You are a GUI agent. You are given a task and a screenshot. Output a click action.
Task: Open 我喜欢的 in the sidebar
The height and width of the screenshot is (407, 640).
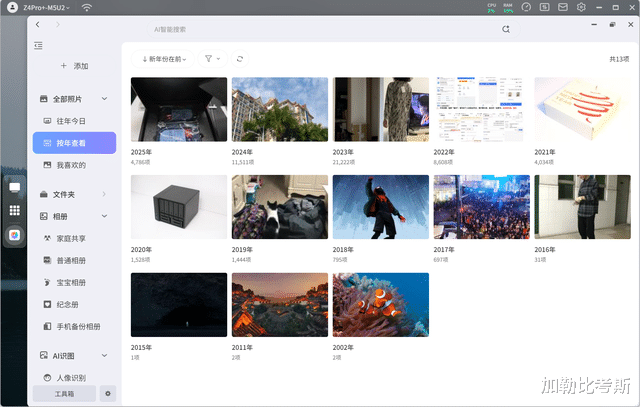(x=77, y=165)
